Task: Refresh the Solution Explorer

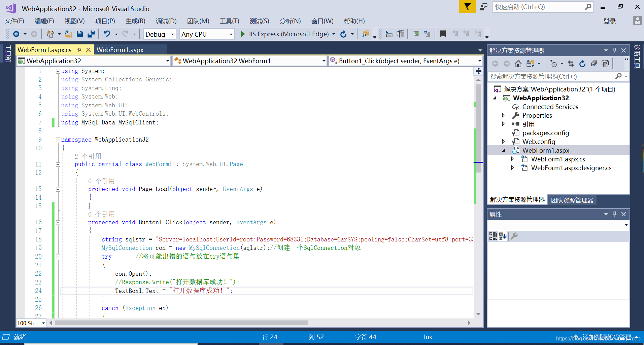Action: 582,64
